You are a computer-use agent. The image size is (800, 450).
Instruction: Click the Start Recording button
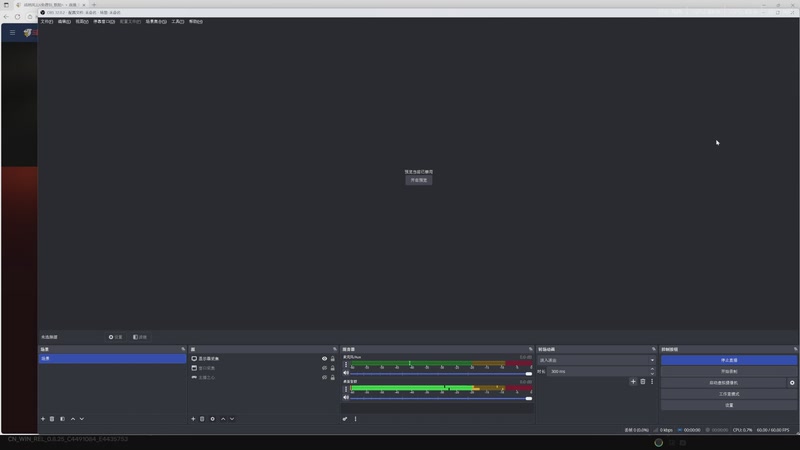click(x=729, y=371)
